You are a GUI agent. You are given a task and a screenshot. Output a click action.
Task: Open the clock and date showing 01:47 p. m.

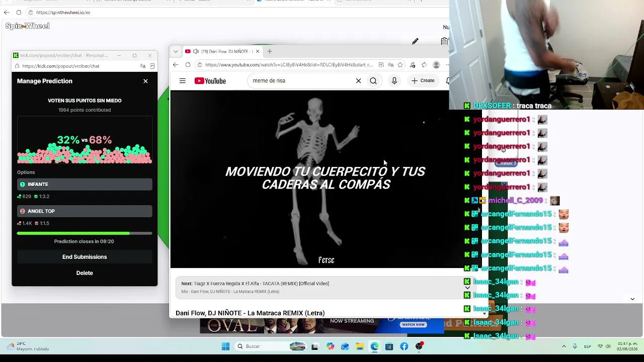pyautogui.click(x=627, y=346)
